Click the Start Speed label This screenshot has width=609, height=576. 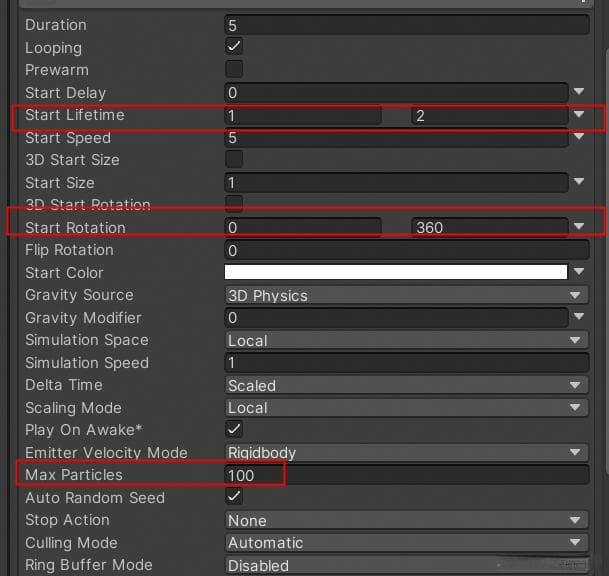pyautogui.click(x=68, y=138)
